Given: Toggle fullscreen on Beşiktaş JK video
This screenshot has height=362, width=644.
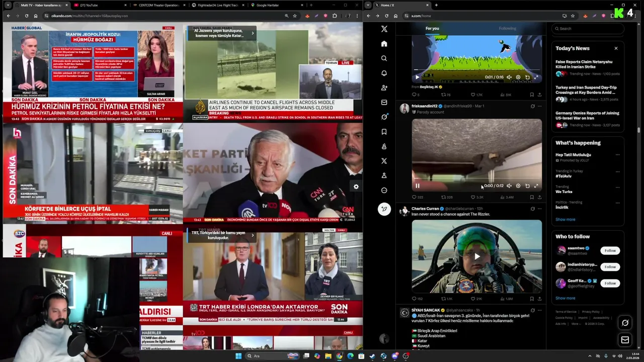Looking at the screenshot, I should [536, 77].
